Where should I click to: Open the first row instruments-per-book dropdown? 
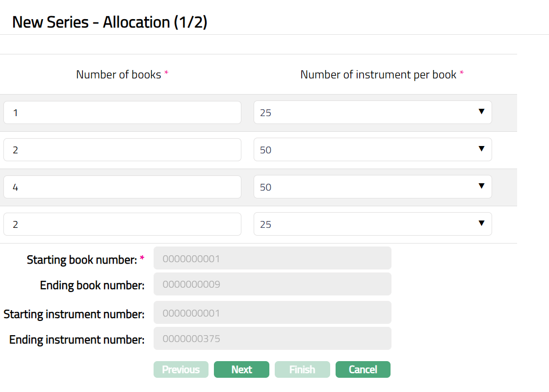coord(372,113)
